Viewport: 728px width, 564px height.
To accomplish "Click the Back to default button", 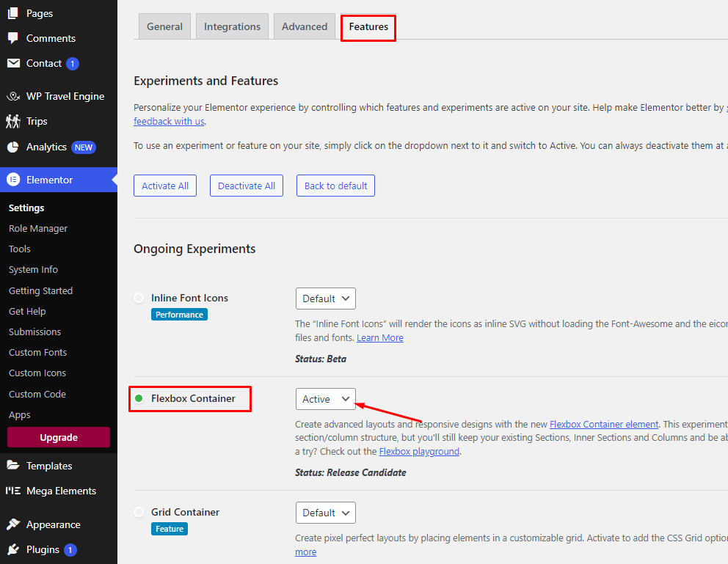I will (x=335, y=186).
